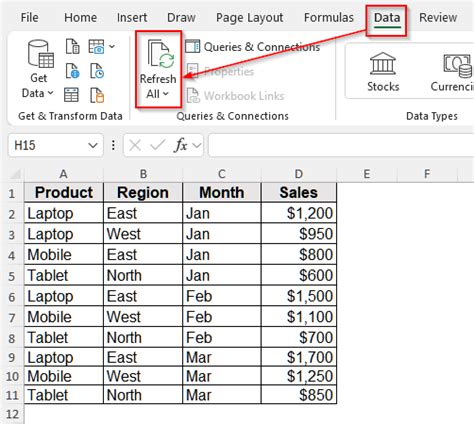474x424 pixels.
Task: Select the $1,700 sales cell
Action: coord(299,357)
